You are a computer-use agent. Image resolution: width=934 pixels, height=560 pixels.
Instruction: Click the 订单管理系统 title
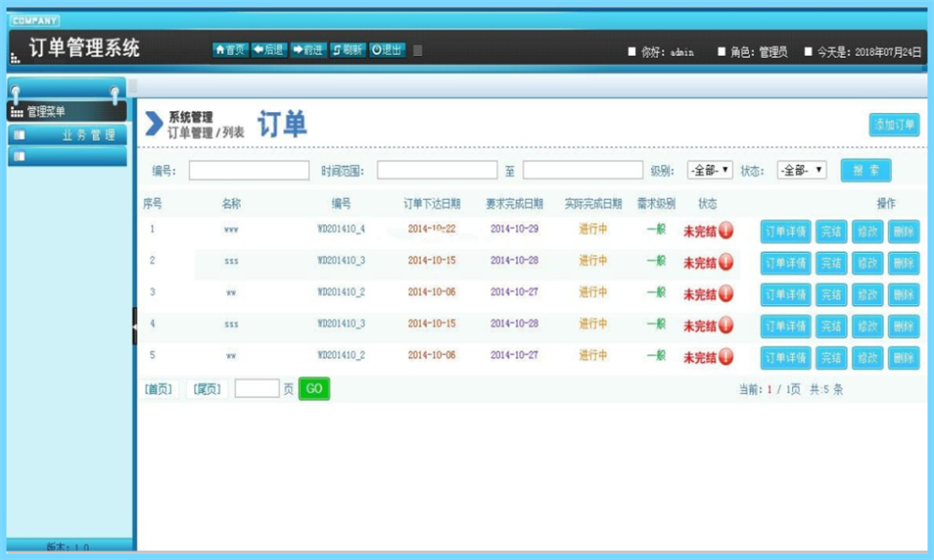pyautogui.click(x=84, y=48)
